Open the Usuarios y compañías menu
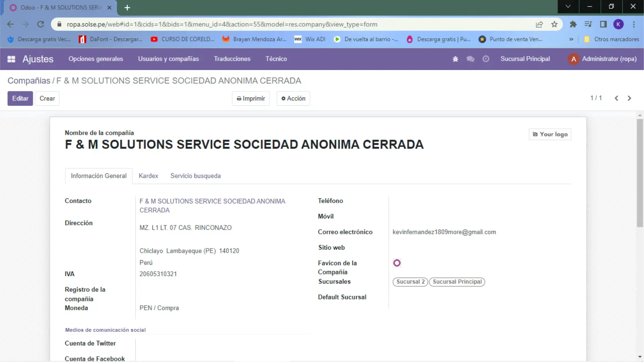The height and width of the screenshot is (362, 644). [169, 59]
